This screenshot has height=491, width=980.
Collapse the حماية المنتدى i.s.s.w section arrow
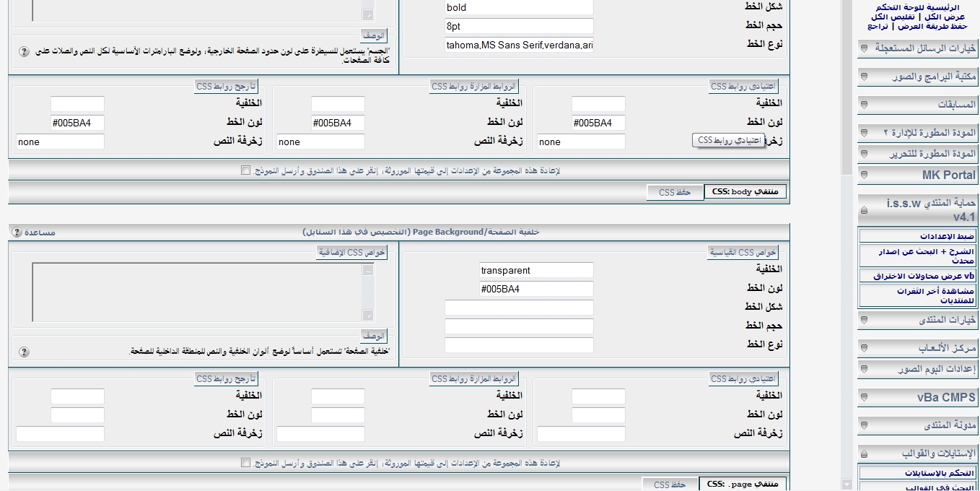(864, 210)
